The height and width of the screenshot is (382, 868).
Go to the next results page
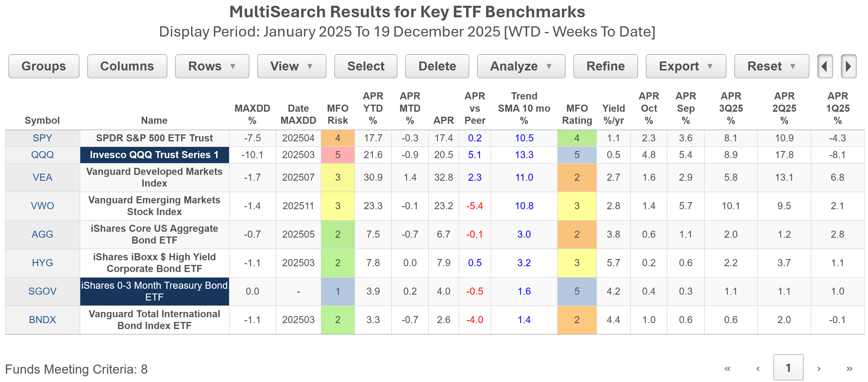819,368
